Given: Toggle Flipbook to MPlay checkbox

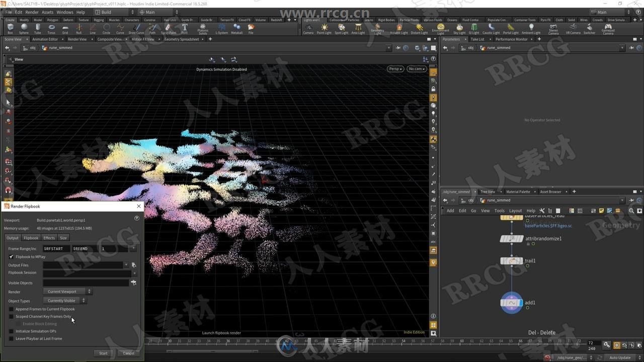Looking at the screenshot, I should point(11,256).
